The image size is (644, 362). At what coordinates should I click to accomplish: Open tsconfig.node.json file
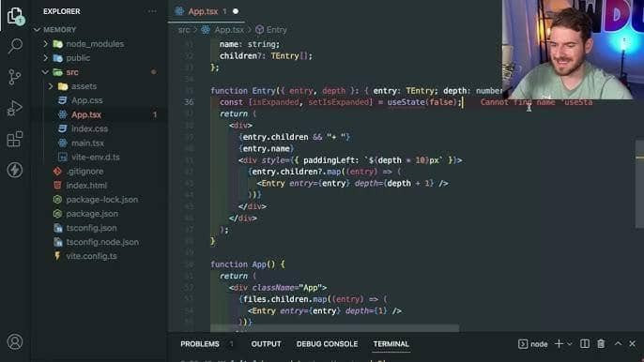click(101, 242)
